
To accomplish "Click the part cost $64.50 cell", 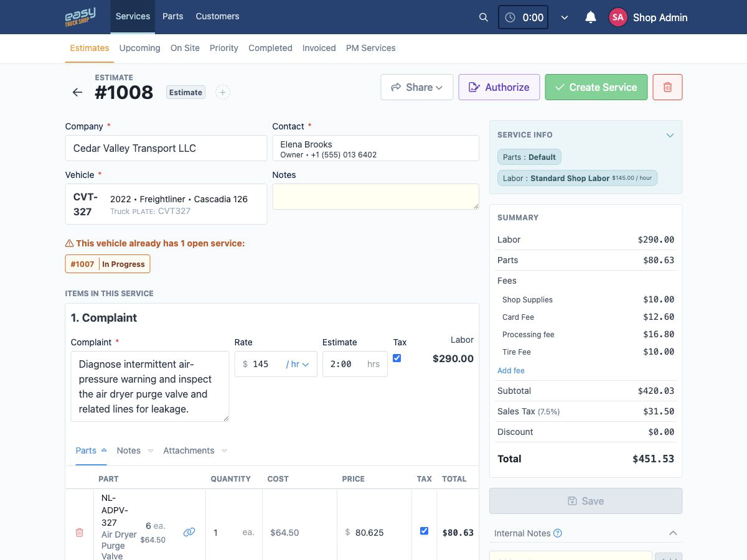I will click(299, 533).
